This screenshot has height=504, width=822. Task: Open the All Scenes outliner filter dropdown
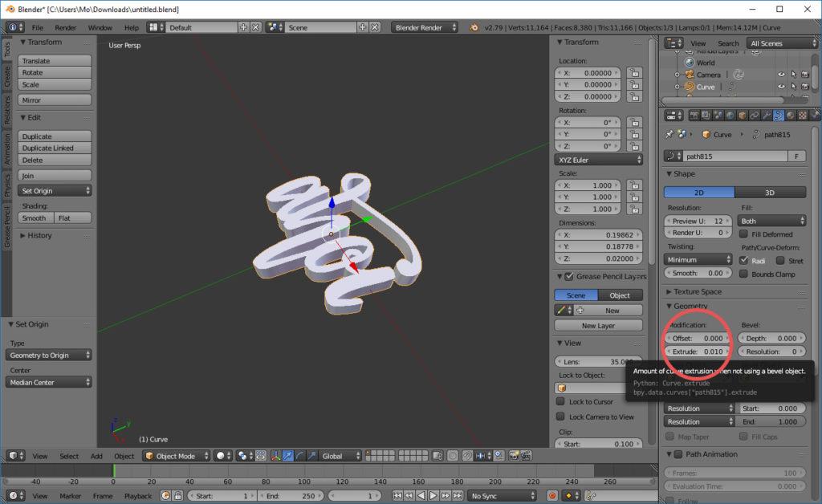point(783,43)
